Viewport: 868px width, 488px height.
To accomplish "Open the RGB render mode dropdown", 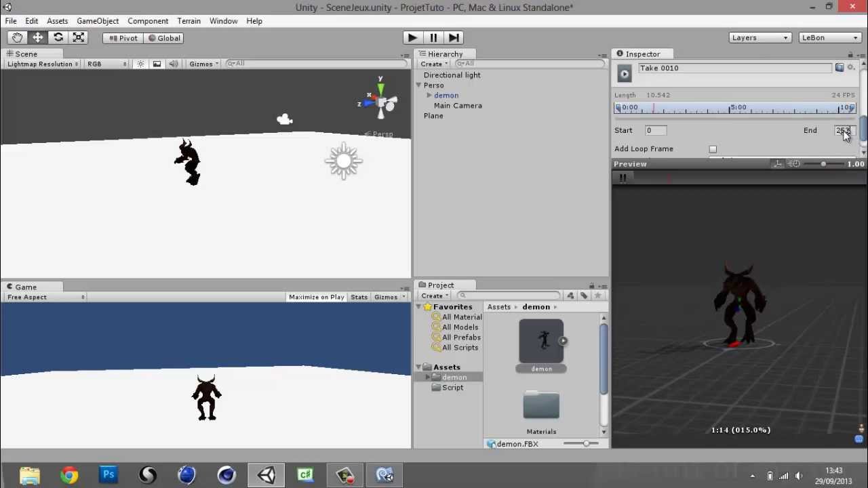I will [106, 64].
